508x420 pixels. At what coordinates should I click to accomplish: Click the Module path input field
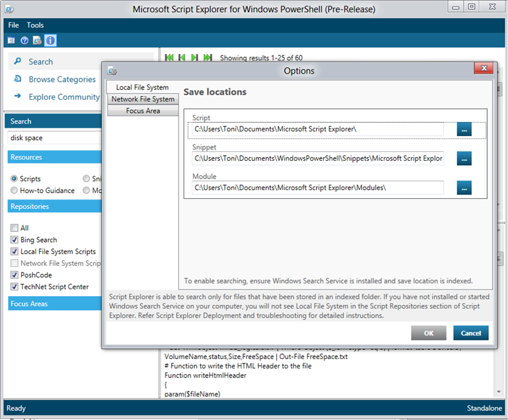pos(318,187)
